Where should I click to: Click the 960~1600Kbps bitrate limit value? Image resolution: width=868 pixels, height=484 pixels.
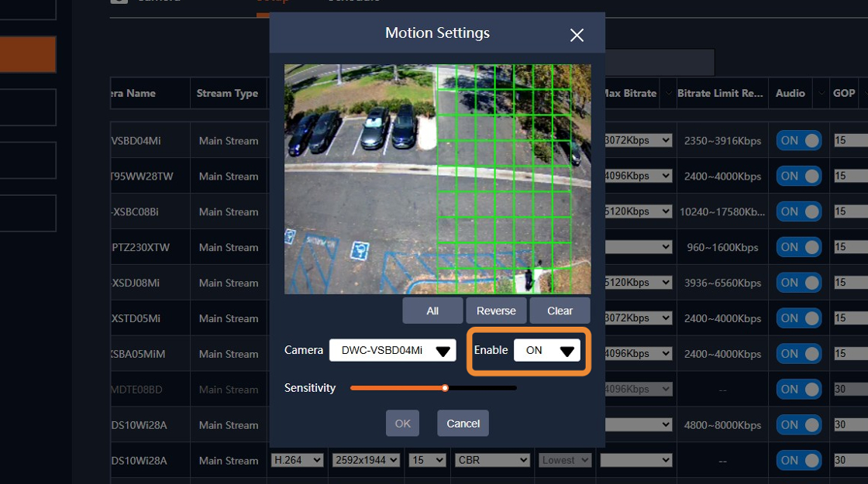coord(722,247)
